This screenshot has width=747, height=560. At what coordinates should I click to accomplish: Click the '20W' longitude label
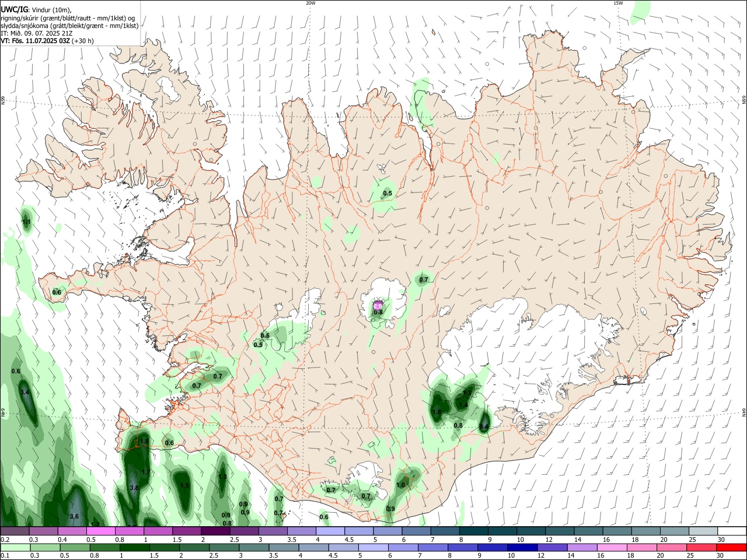(310, 3)
